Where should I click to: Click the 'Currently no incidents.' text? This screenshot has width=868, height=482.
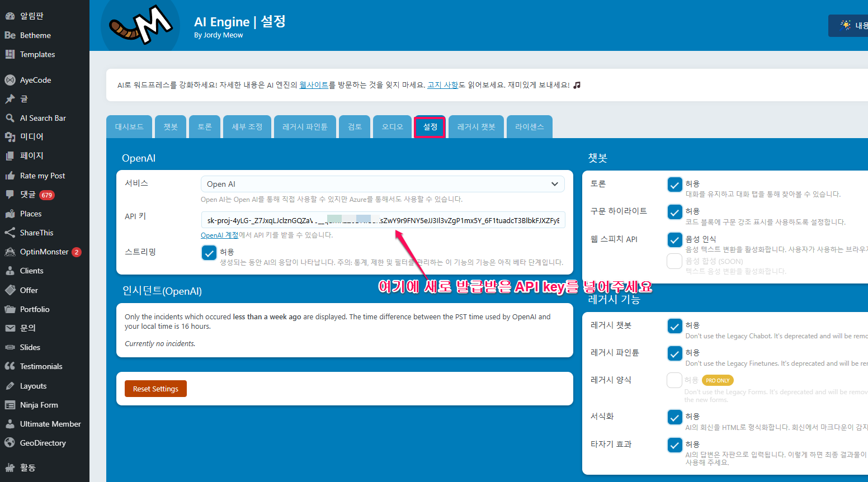(x=160, y=344)
